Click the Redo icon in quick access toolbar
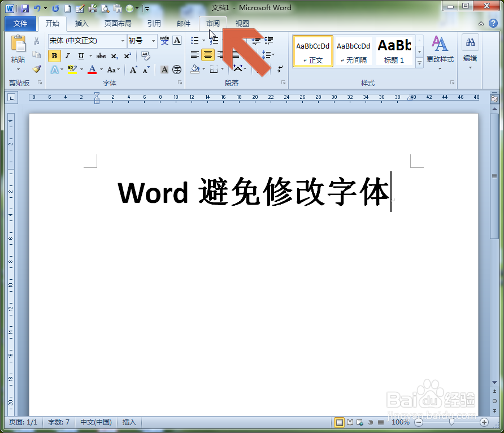The height and width of the screenshot is (433, 504). pyautogui.click(x=55, y=8)
